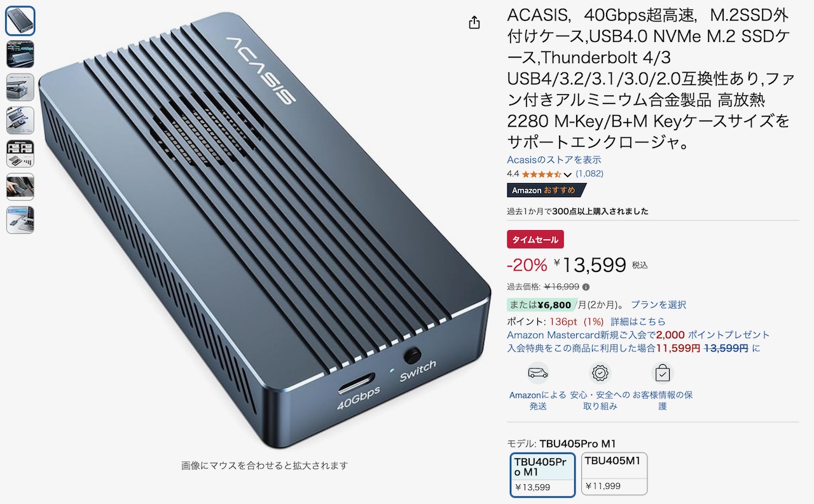Select the TBU405Pro M1 model option

[543, 474]
